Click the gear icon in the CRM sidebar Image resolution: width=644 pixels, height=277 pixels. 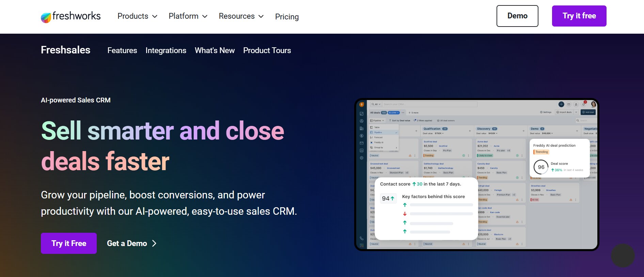pyautogui.click(x=362, y=158)
